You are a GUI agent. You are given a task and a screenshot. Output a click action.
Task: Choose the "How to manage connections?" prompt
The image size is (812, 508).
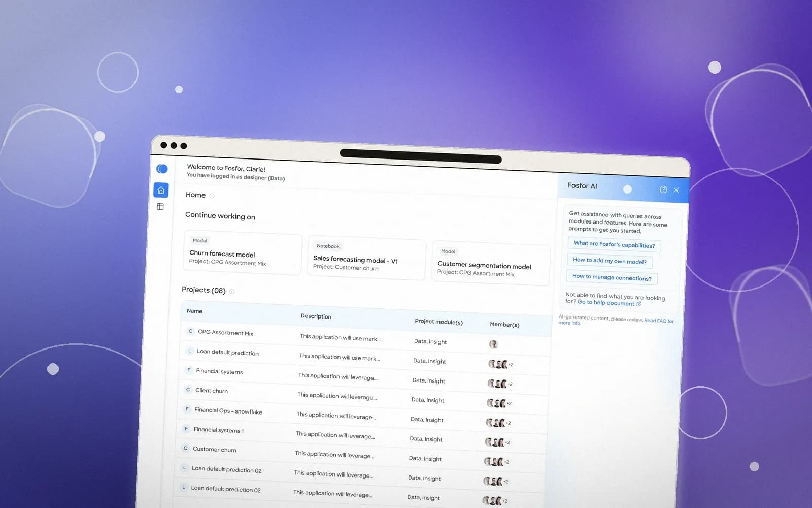(612, 277)
